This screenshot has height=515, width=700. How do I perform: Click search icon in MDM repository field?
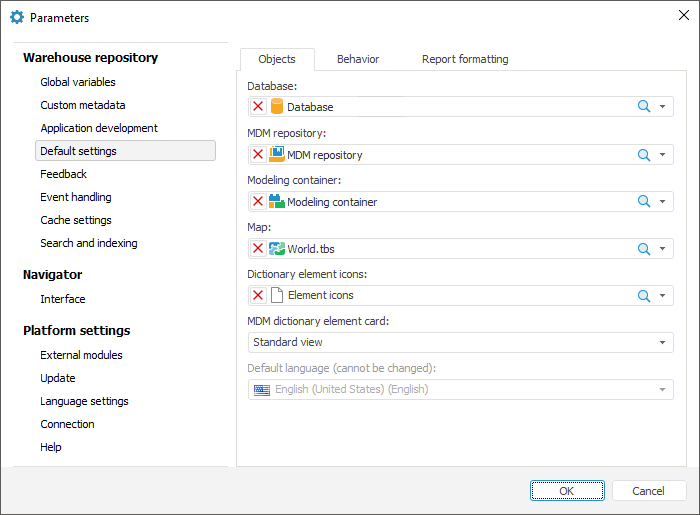click(644, 155)
